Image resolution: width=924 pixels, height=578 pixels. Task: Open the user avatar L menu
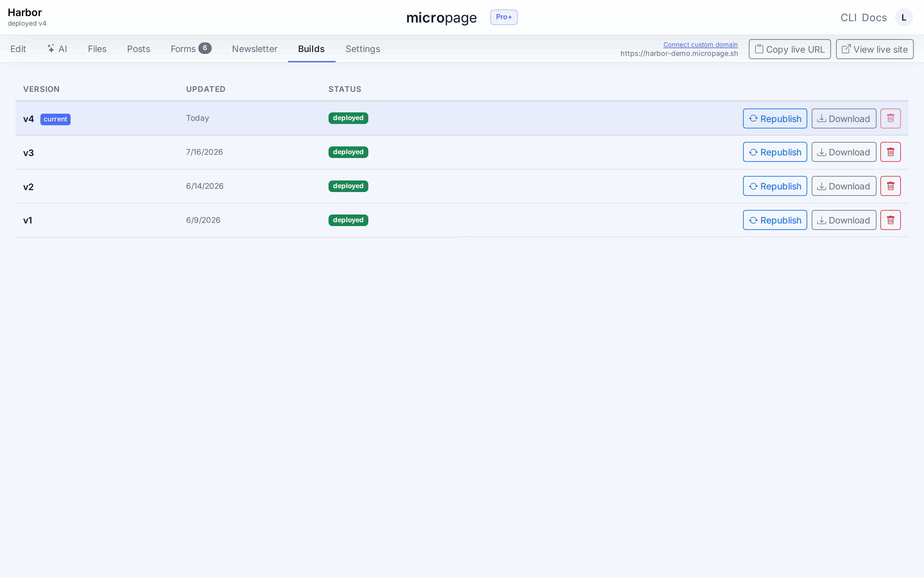904,18
